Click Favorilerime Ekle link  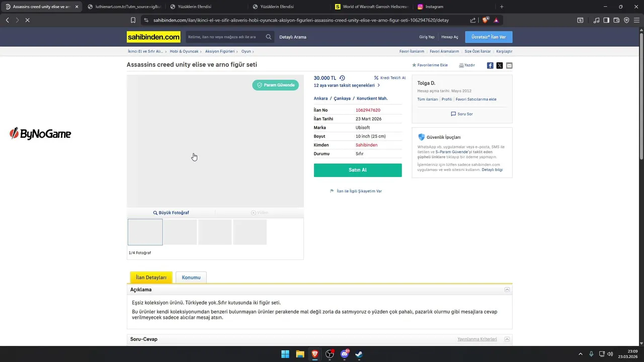pyautogui.click(x=430, y=65)
